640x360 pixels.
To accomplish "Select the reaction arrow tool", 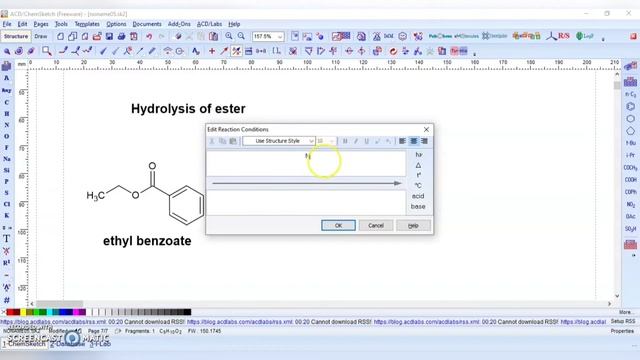I will (224, 51).
